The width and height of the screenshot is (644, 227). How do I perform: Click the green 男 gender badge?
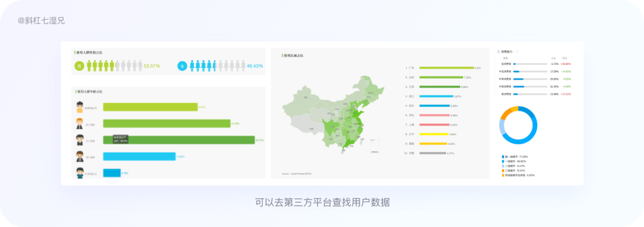click(79, 66)
